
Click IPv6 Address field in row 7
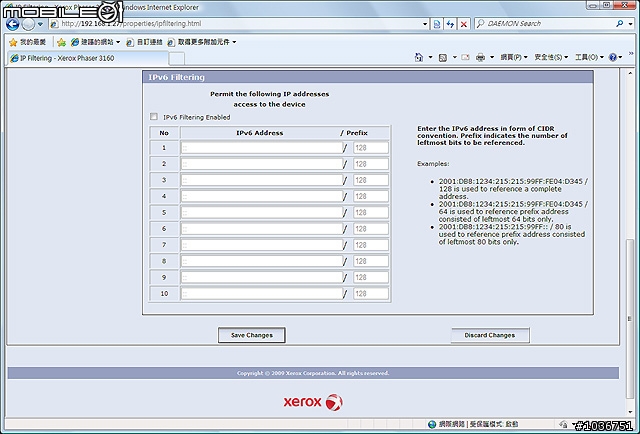click(262, 245)
